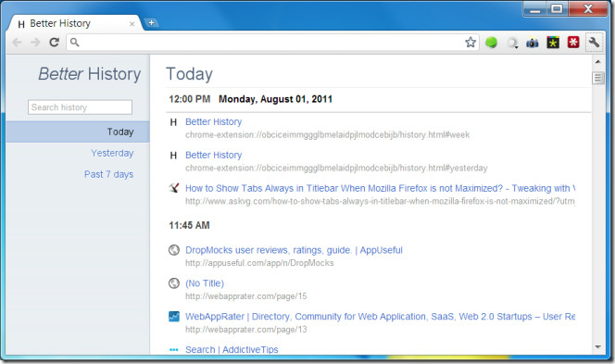The width and height of the screenshot is (615, 364).
Task: Click the camera screenshot extension icon
Action: (533, 43)
